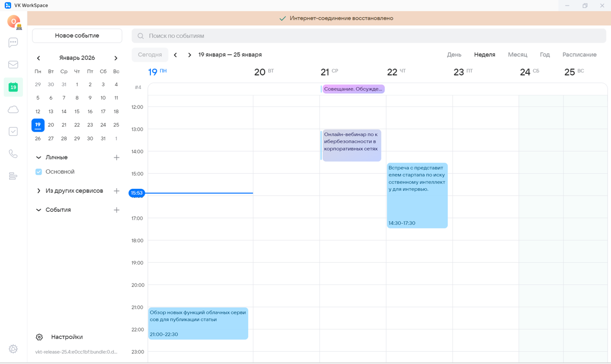The height and width of the screenshot is (364, 611).
Task: Open the chat messages icon in sidebar
Action: pyautogui.click(x=13, y=42)
